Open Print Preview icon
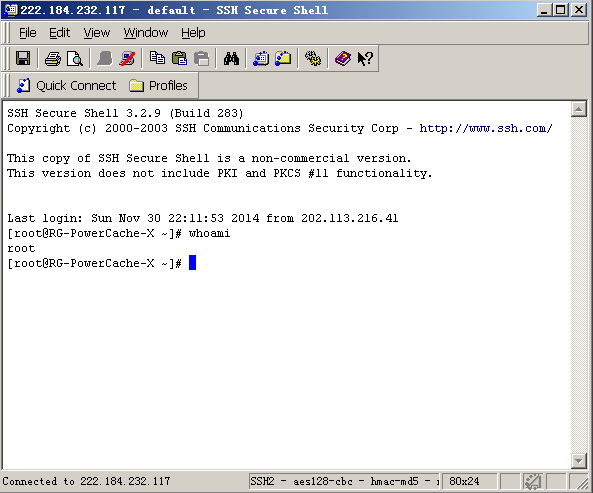This screenshot has width=593, height=493. (75, 59)
